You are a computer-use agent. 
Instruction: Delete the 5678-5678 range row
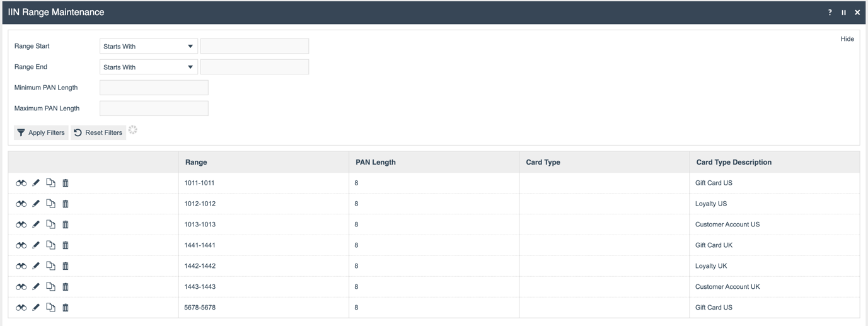66,308
